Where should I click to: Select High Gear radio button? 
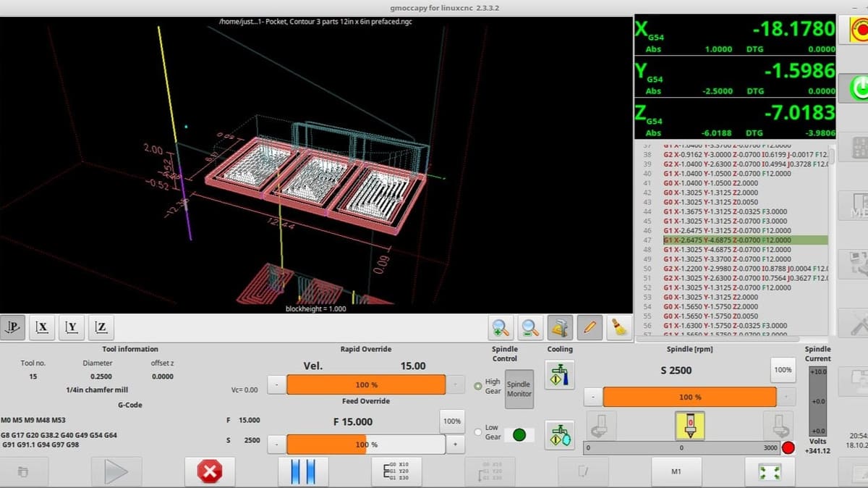tap(478, 386)
